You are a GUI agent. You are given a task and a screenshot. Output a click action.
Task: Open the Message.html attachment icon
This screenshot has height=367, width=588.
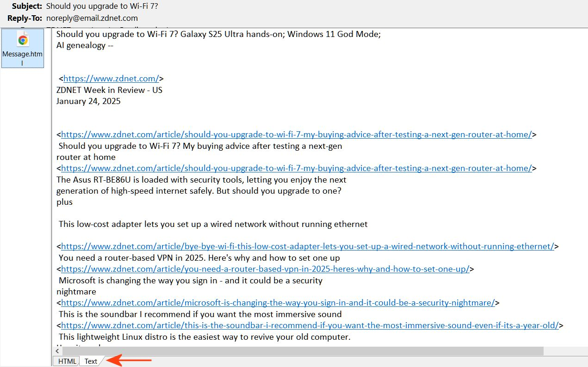tap(22, 49)
